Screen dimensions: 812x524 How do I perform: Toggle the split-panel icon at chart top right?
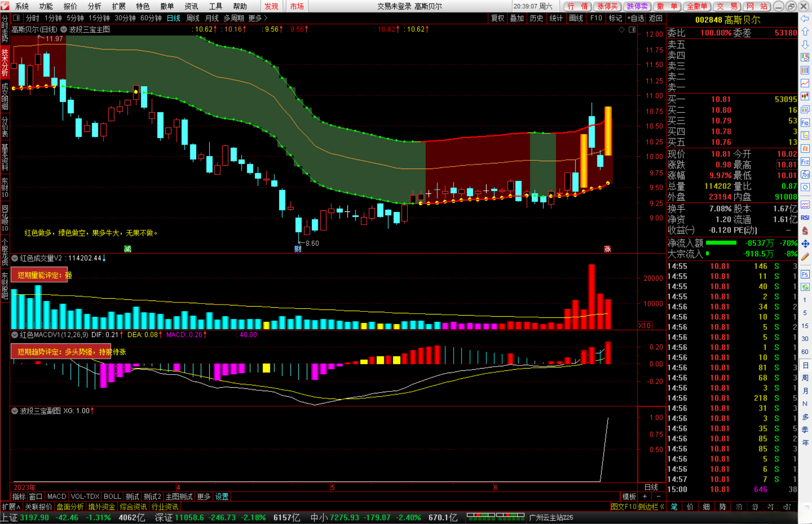pos(632,29)
